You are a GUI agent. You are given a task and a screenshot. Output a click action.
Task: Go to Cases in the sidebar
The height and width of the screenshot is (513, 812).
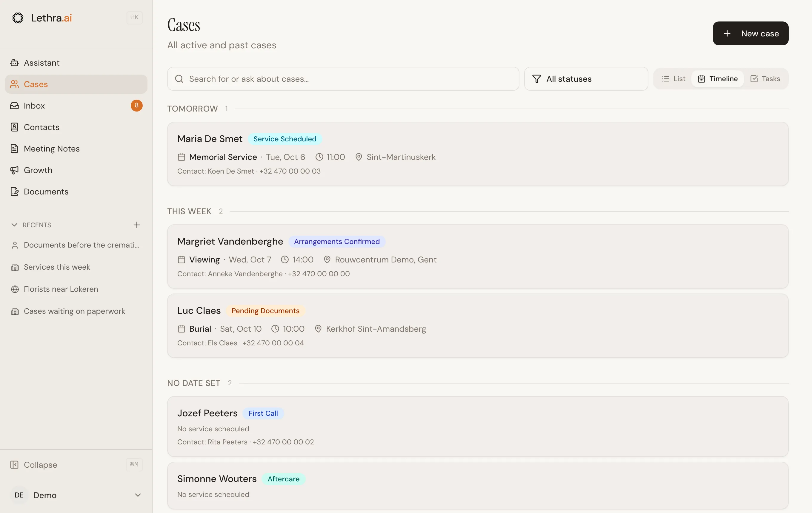pos(76,84)
